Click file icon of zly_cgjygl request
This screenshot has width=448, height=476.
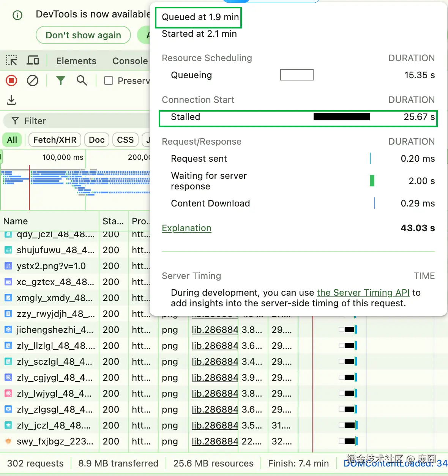tap(8, 378)
